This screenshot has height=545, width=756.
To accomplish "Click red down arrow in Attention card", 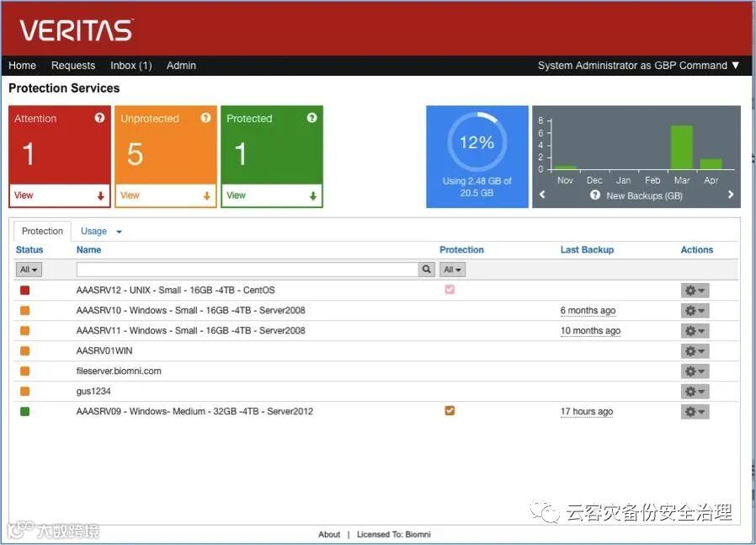I will pyautogui.click(x=100, y=195).
